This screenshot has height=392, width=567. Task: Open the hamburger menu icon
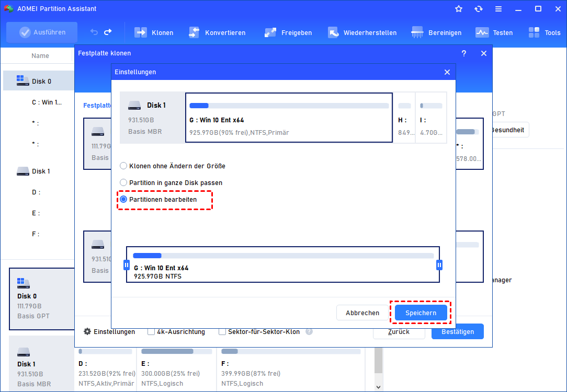[498, 9]
